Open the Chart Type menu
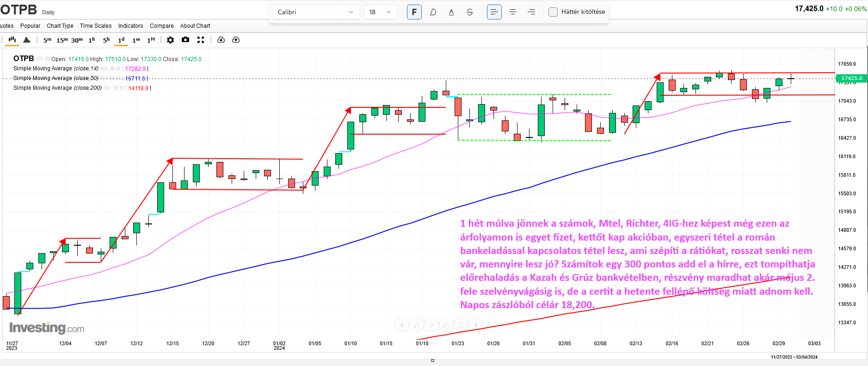The image size is (868, 366). coord(60,26)
